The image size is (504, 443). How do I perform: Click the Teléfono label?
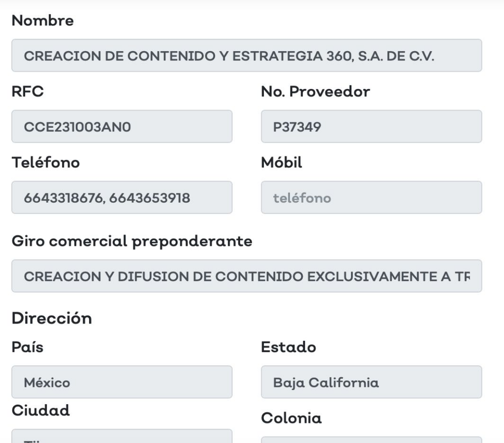pyautogui.click(x=45, y=163)
